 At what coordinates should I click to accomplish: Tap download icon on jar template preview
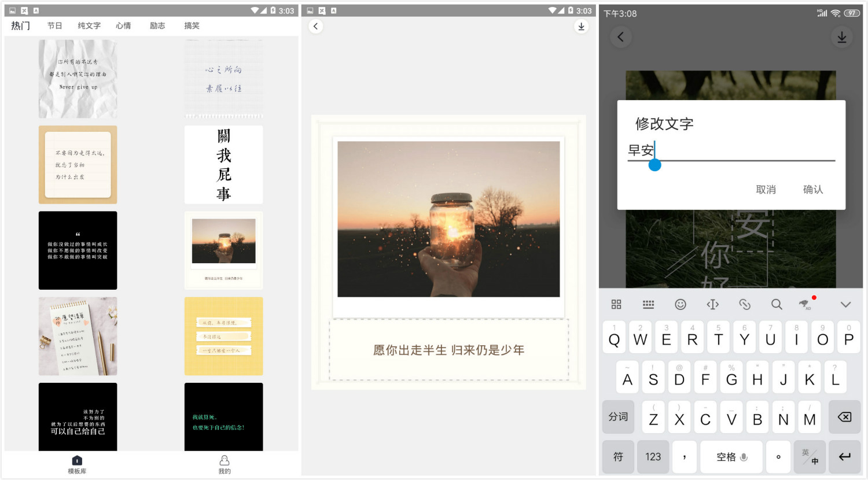pos(581,26)
